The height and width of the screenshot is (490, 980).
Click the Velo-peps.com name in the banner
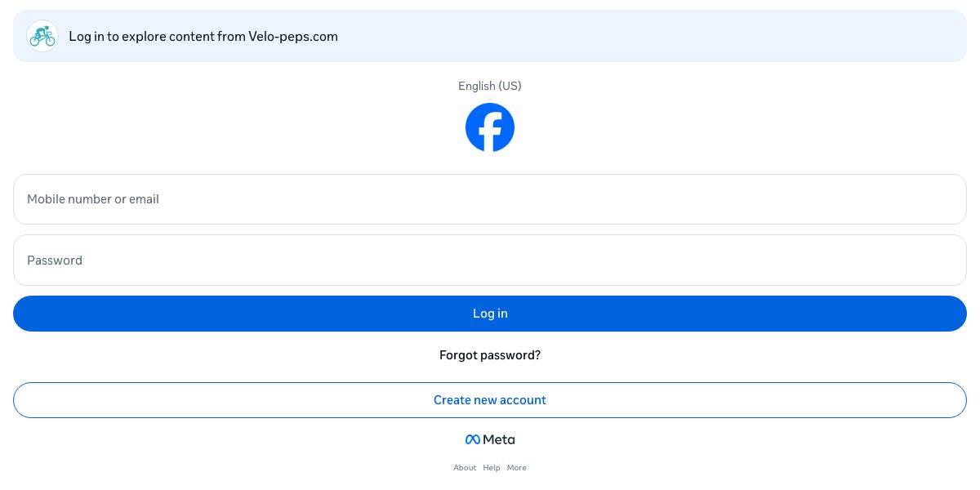click(293, 36)
